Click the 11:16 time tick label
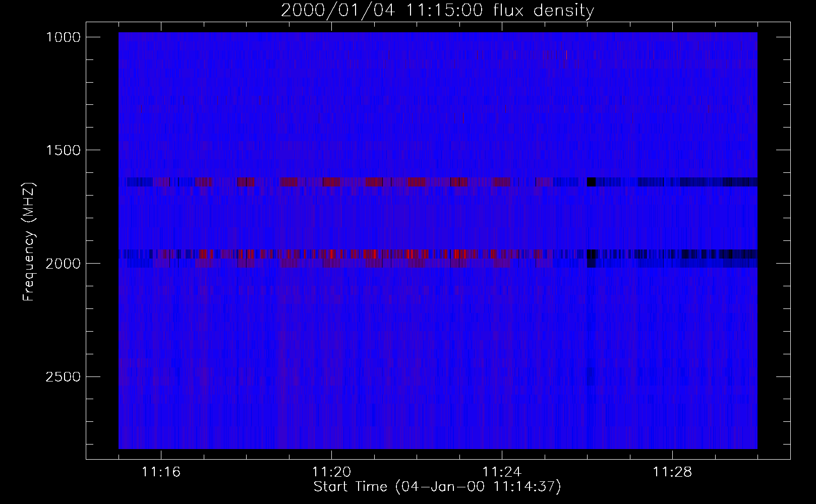This screenshot has height=504, width=816. (161, 472)
